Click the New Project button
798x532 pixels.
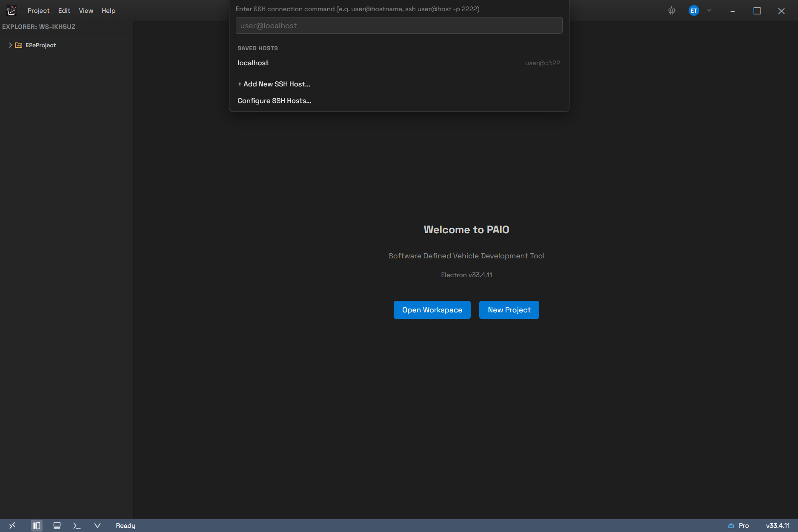[x=509, y=310]
